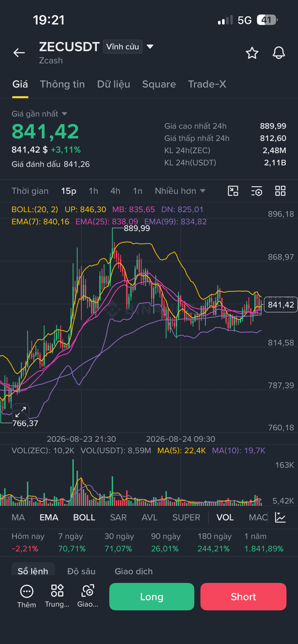
Task: Select the 1n timeframe
Action: click(x=137, y=191)
